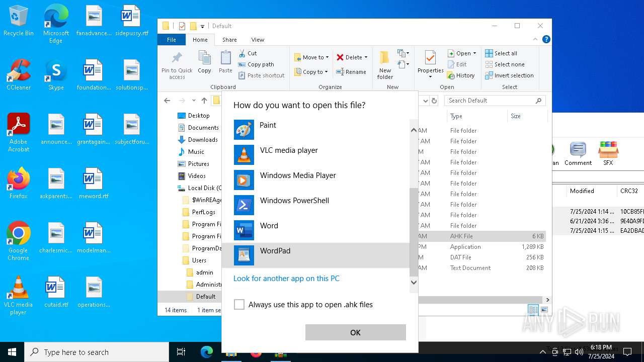The height and width of the screenshot is (362, 644).
Task: Click Rename in the Organize group
Action: coord(351,72)
